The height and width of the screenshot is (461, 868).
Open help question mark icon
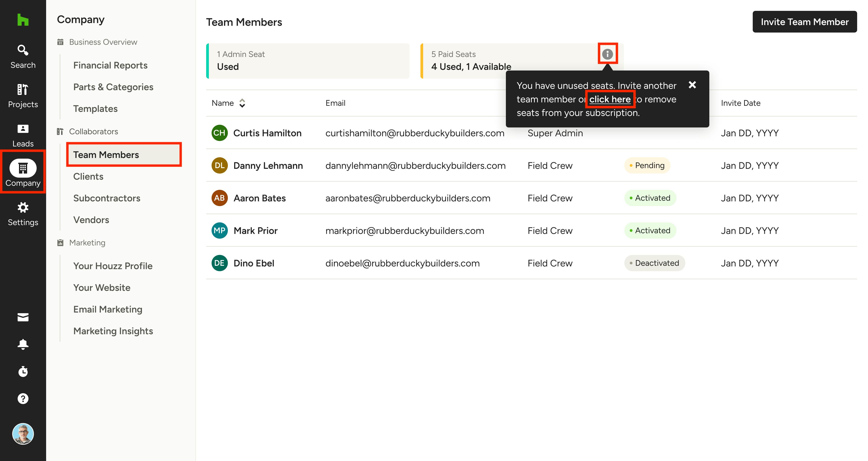(23, 399)
